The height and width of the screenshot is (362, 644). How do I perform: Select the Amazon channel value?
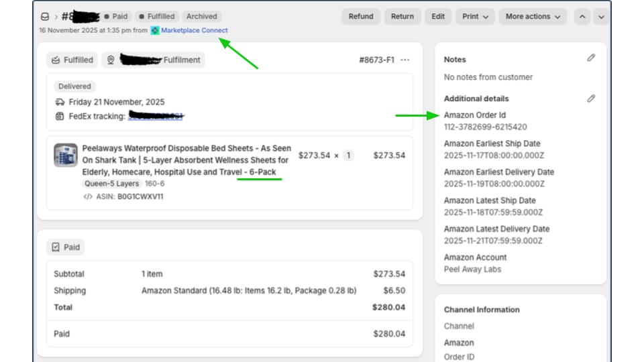(x=459, y=343)
